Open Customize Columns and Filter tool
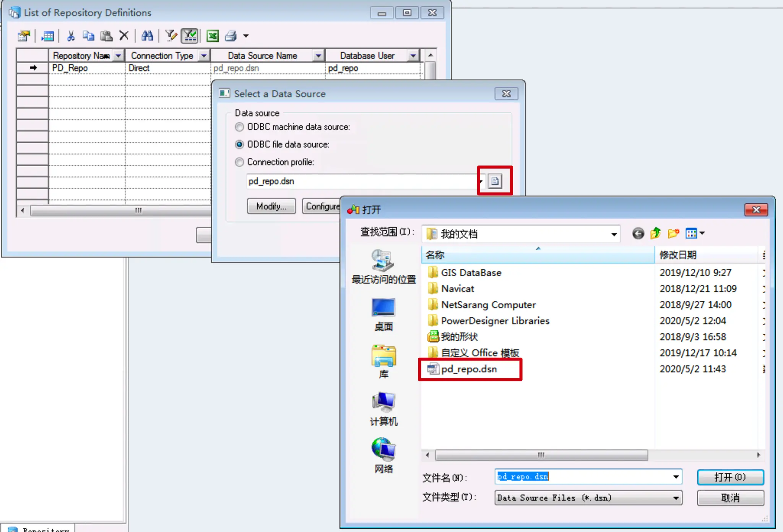 (x=171, y=36)
